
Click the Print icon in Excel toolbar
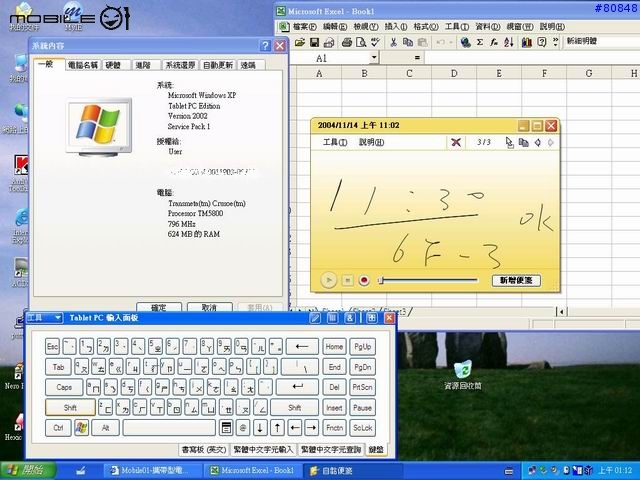click(347, 42)
